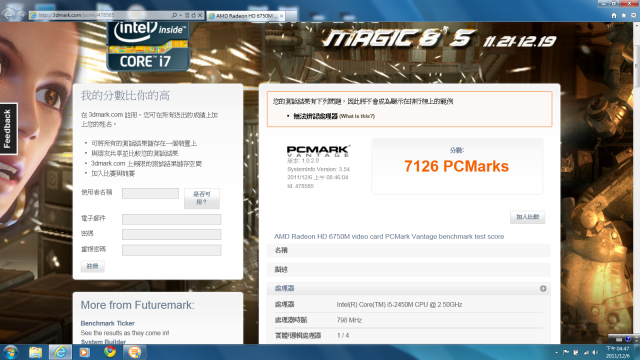Click the Show Desktop button at taskbar end

point(637,352)
